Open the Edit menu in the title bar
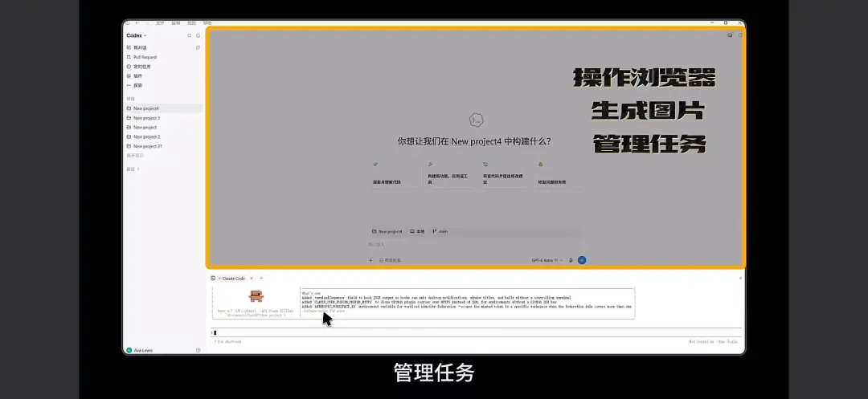This screenshot has height=399, width=868. [175, 23]
